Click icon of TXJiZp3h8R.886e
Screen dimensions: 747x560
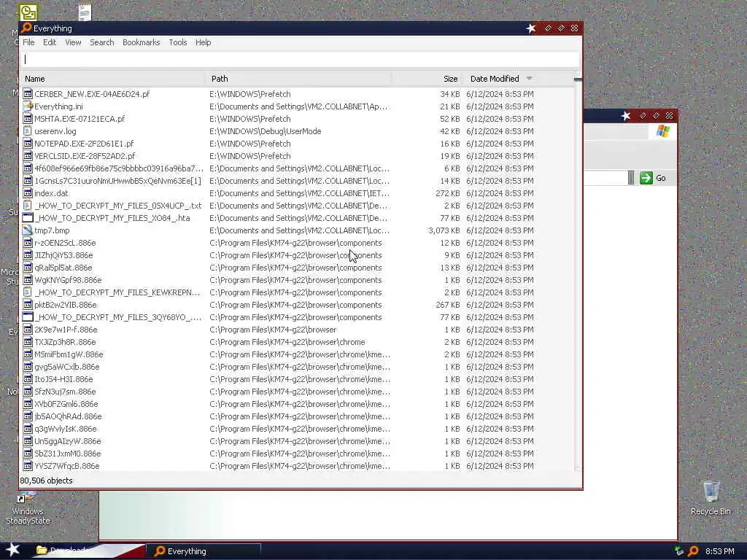click(x=28, y=342)
